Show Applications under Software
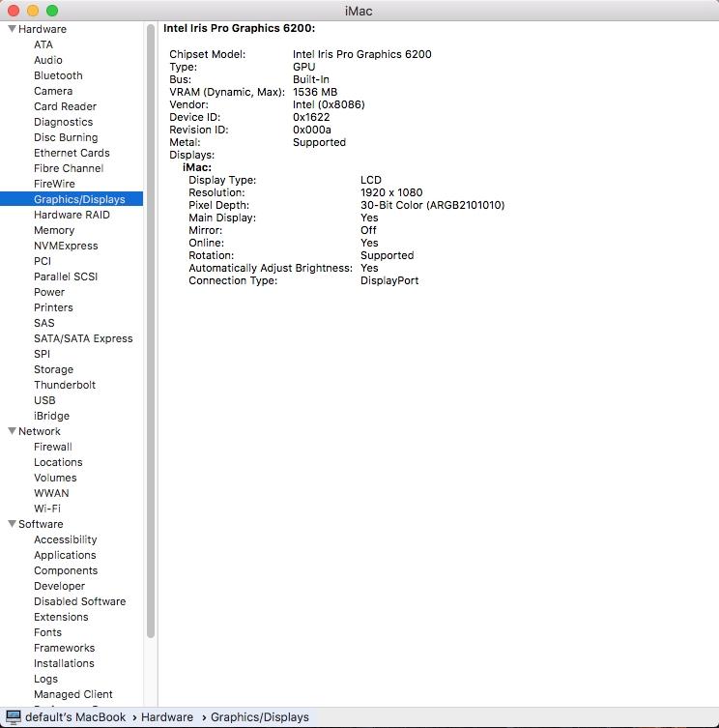Screen dimensions: 719x728 coord(65,555)
